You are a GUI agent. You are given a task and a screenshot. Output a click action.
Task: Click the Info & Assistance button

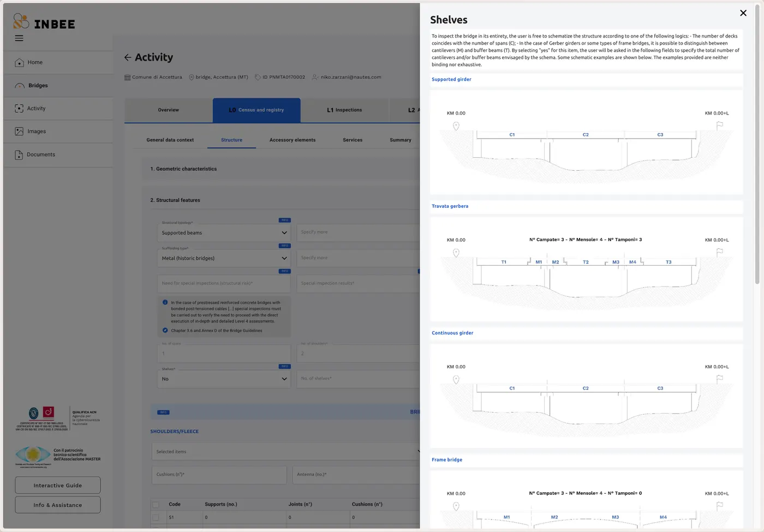58,505
